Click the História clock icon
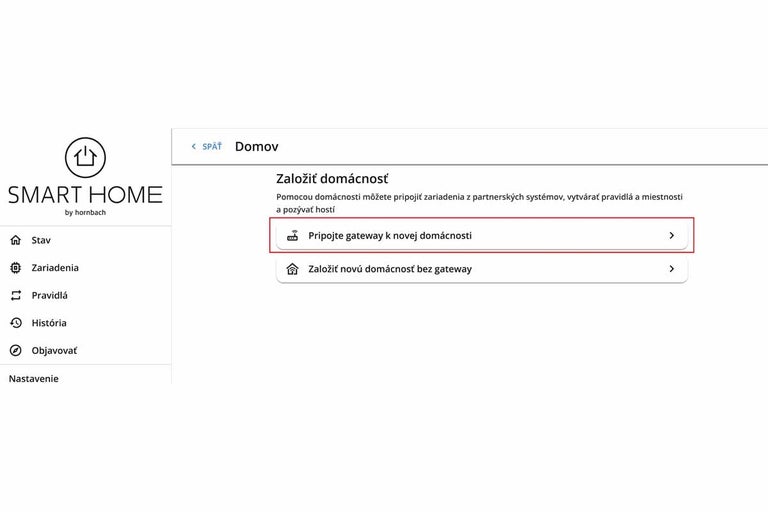The image size is (768, 512). [15, 323]
